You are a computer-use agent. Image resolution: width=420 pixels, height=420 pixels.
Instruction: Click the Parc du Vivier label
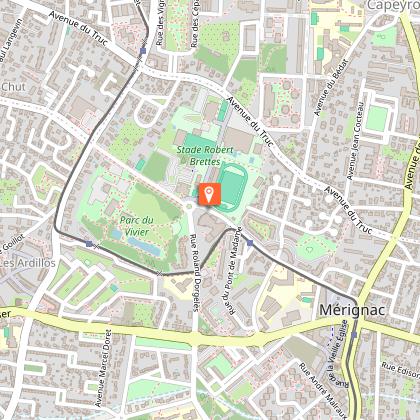coord(137,226)
